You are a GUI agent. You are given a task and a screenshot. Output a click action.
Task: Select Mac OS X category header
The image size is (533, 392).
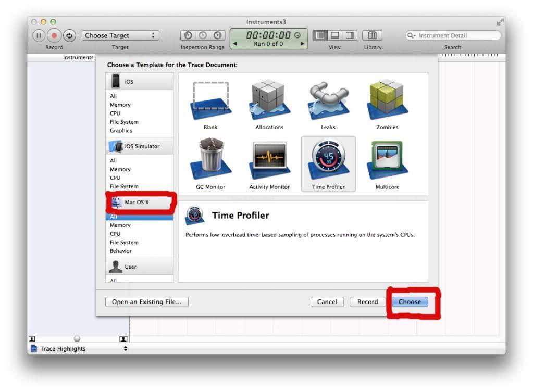pyautogui.click(x=139, y=202)
